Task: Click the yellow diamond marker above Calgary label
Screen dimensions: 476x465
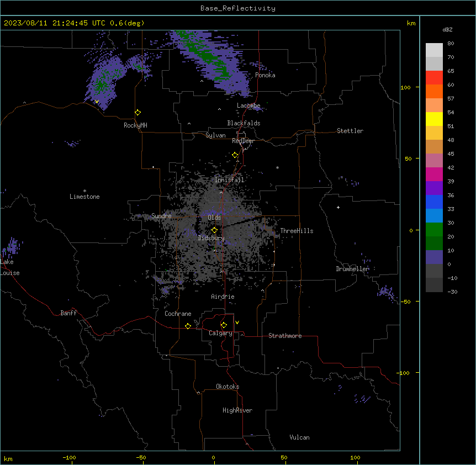Action: (224, 325)
